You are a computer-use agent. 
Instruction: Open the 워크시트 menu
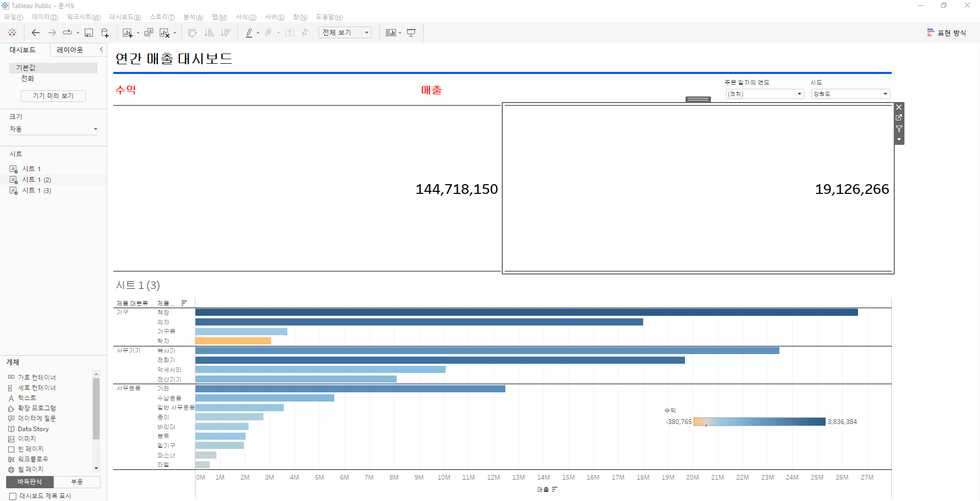tap(84, 17)
